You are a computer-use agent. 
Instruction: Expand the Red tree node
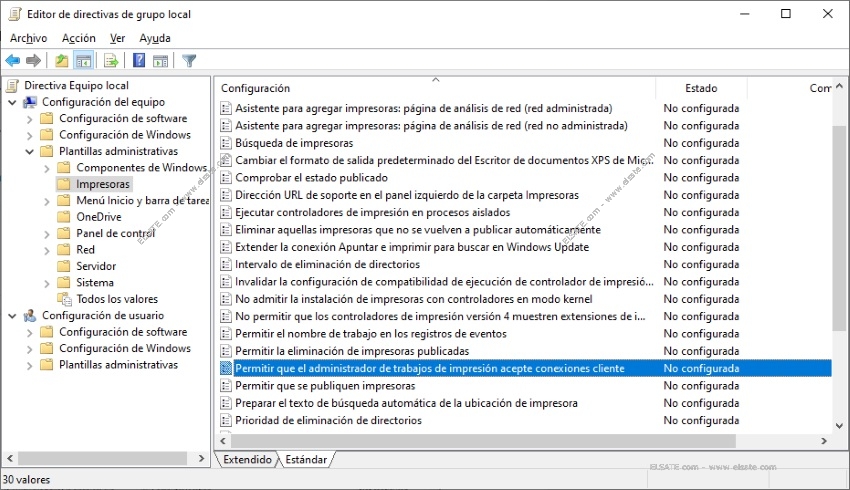47,250
